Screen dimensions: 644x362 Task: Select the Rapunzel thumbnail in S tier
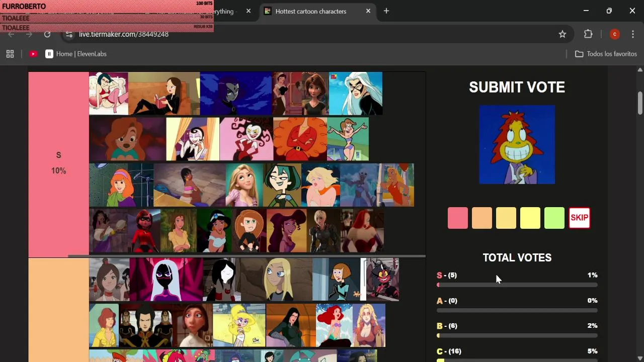[245, 185]
